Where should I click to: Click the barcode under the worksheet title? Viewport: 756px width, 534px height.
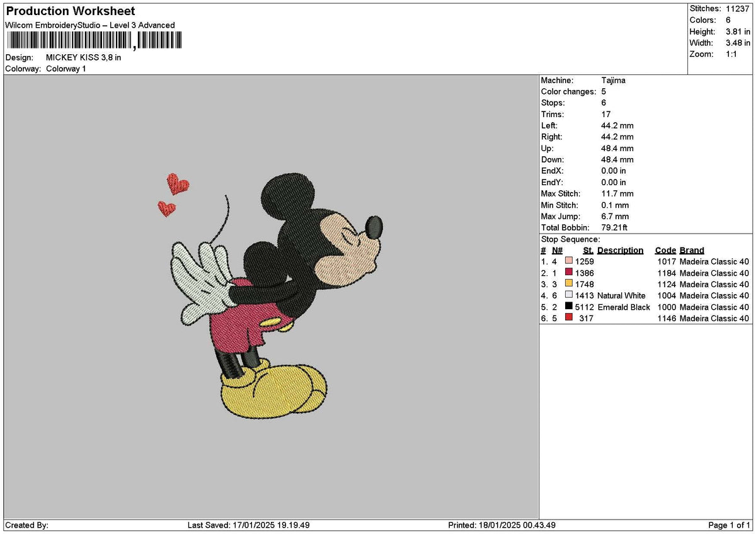(x=93, y=41)
